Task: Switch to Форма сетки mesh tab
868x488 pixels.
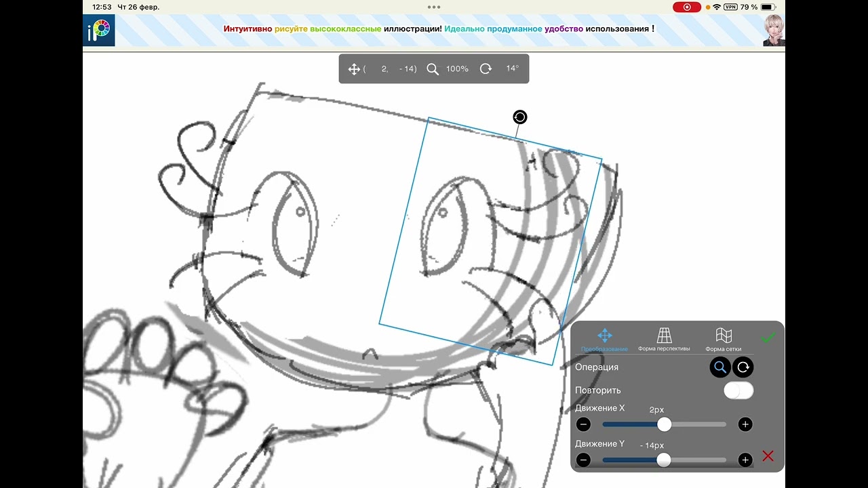Action: pyautogui.click(x=724, y=340)
